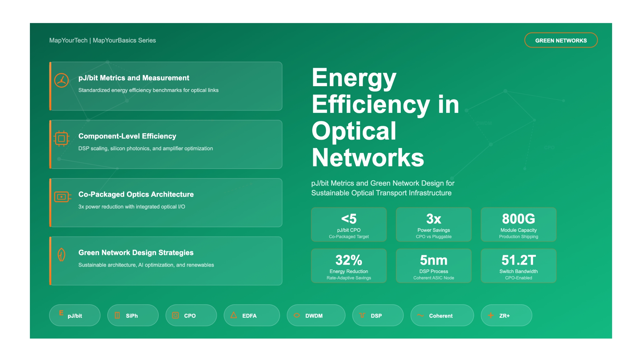Select the DWDM tag pill
Viewport: 644px width, 362px height.
coord(316,315)
